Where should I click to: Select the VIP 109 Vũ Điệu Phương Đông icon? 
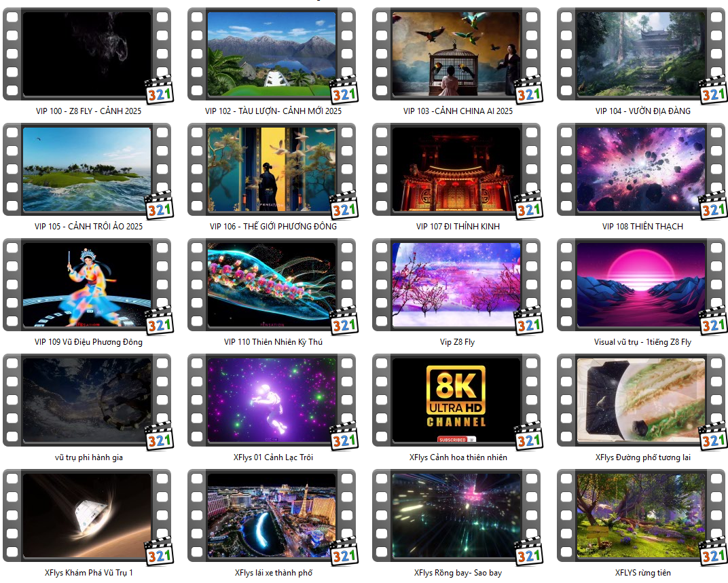(87, 286)
